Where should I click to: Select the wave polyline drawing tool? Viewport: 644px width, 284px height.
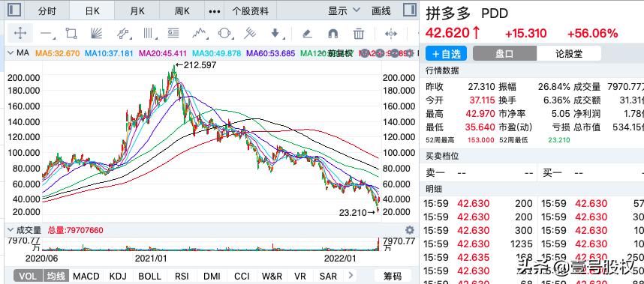coord(199,33)
